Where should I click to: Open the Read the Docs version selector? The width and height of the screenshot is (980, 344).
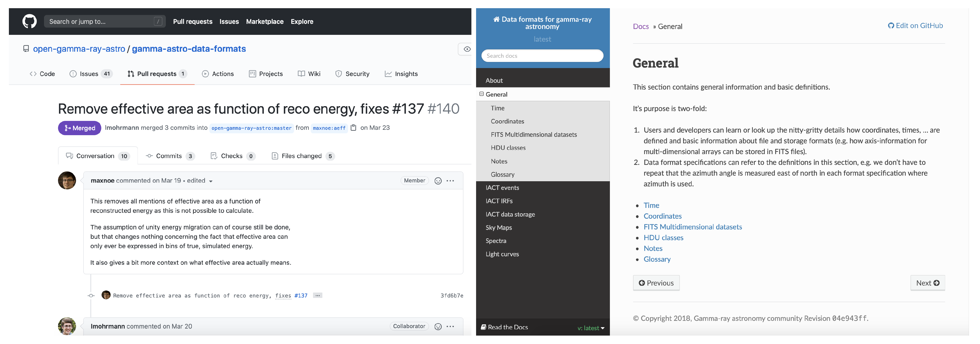[x=590, y=328]
